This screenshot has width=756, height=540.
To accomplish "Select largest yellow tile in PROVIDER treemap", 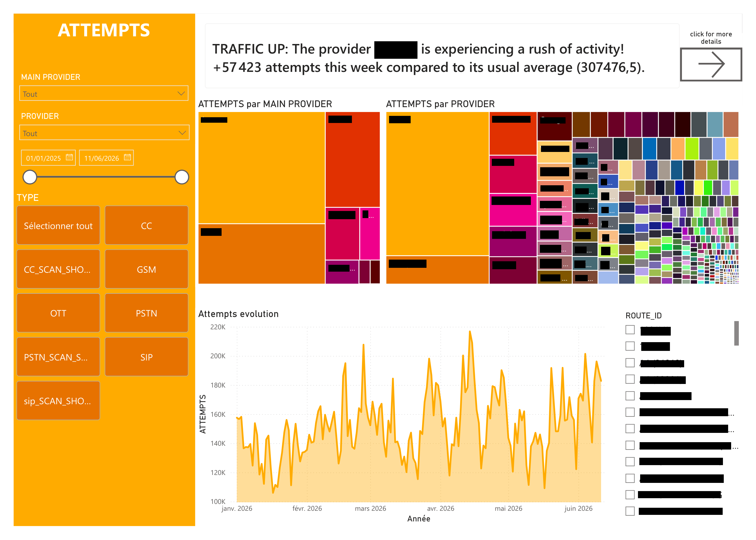I will (437, 184).
